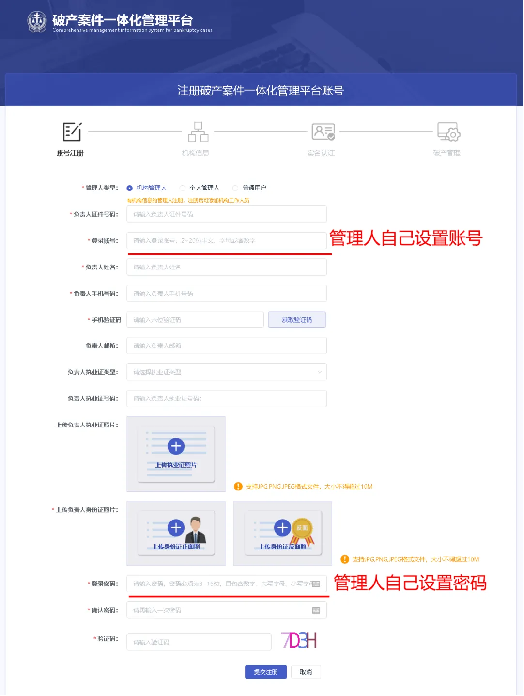The height and width of the screenshot is (696, 524).
Task: Open the practice license type dropdown
Action: pyautogui.click(x=226, y=372)
